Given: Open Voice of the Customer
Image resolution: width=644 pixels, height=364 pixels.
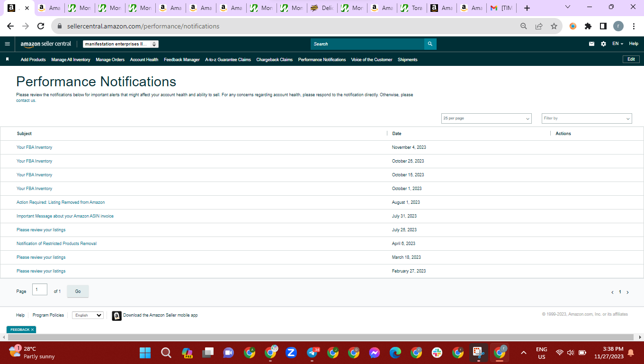Looking at the screenshot, I should (372, 60).
